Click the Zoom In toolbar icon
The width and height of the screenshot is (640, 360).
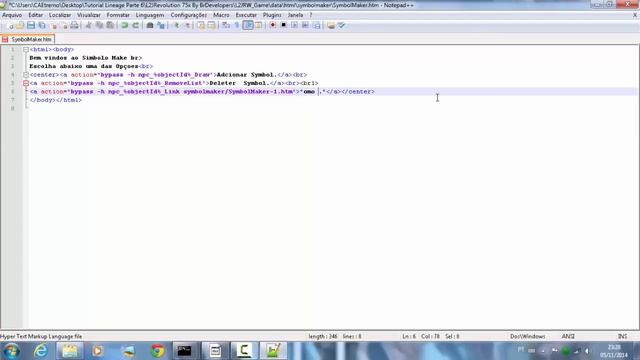pos(176,25)
